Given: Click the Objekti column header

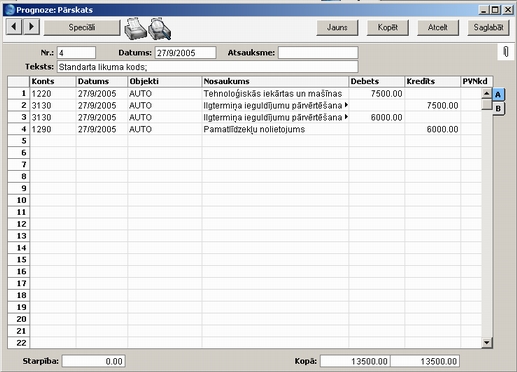Looking at the screenshot, I should click(164, 81).
